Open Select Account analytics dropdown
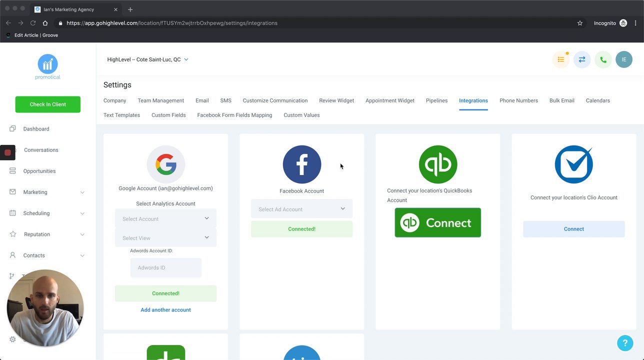This screenshot has width=644, height=360. click(x=165, y=218)
